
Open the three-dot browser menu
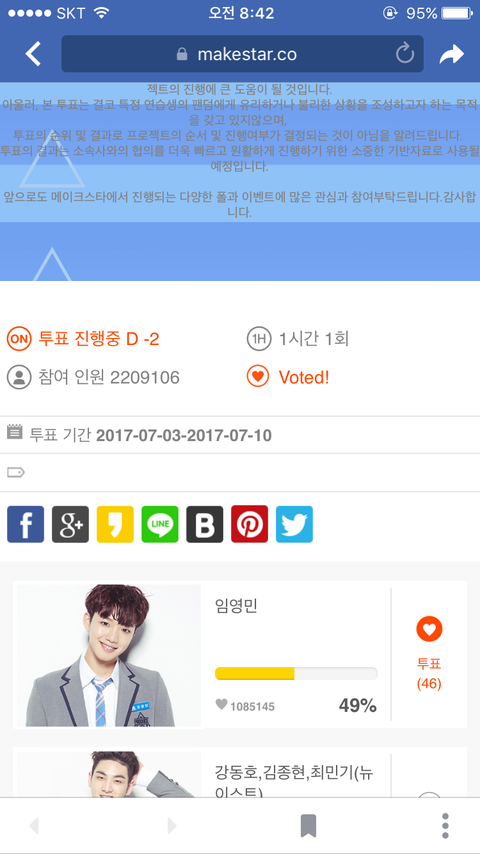coord(445,826)
